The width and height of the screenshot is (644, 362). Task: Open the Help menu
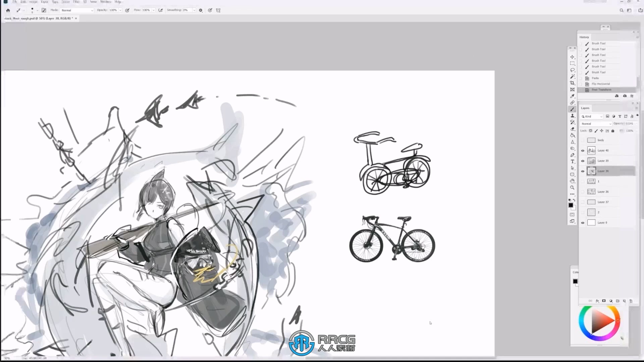click(118, 2)
